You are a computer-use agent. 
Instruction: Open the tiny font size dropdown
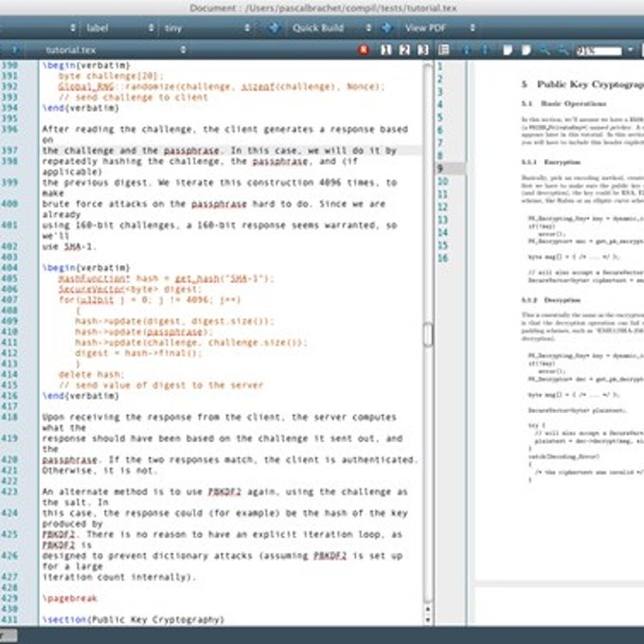click(x=207, y=27)
